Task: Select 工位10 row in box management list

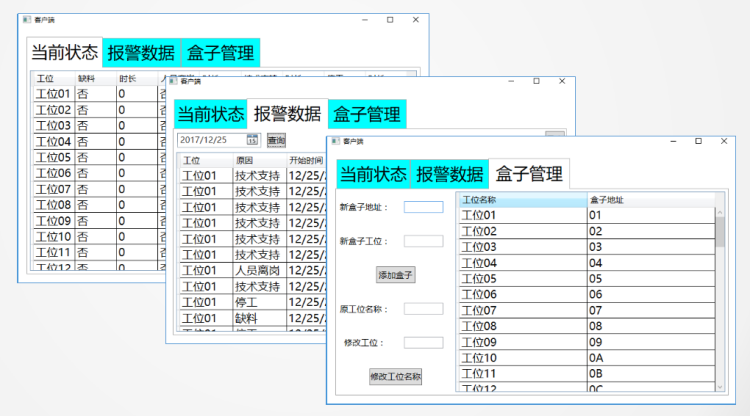Action: (x=587, y=358)
